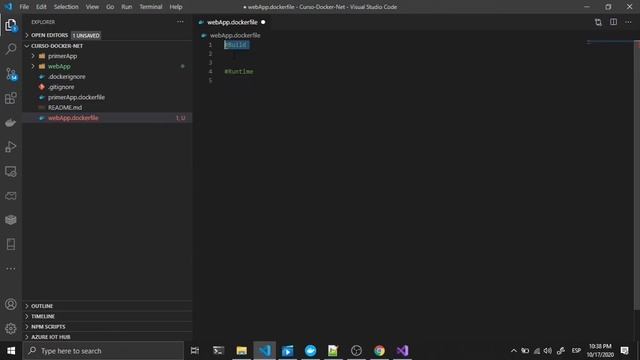Screen dimensions: 640x360
Task: Open the Manage gear icon
Action: pos(11,329)
